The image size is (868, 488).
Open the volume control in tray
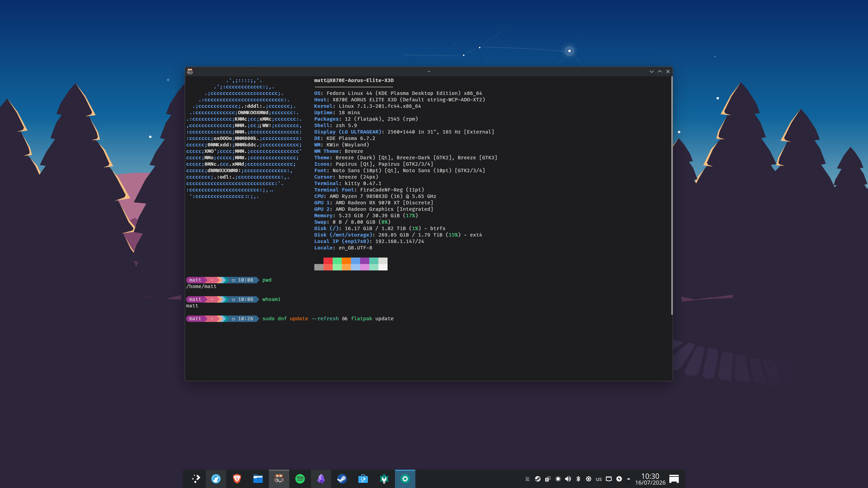(568, 479)
